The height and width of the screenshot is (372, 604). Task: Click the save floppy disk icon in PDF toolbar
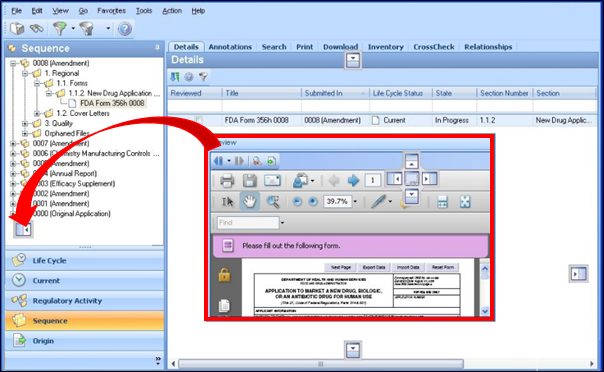(250, 180)
